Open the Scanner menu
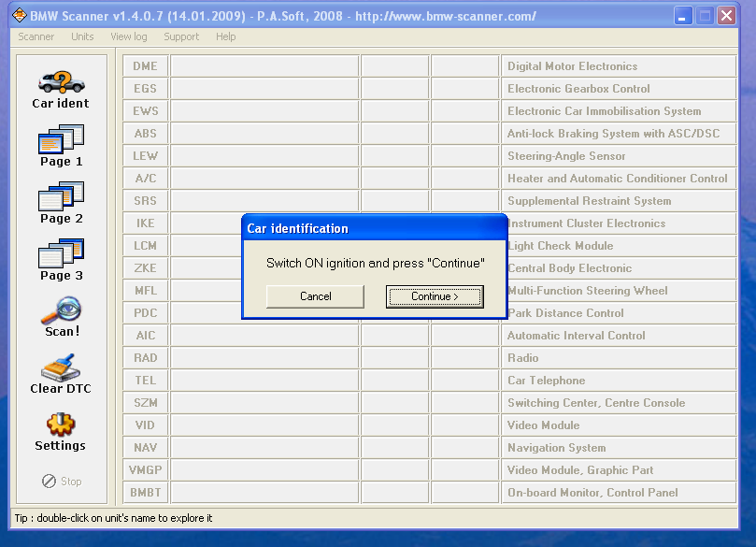Screen dimensions: 756x547 (x=36, y=36)
